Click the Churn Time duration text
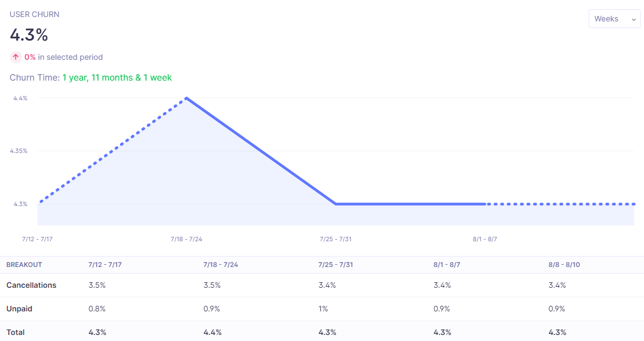 tap(117, 78)
